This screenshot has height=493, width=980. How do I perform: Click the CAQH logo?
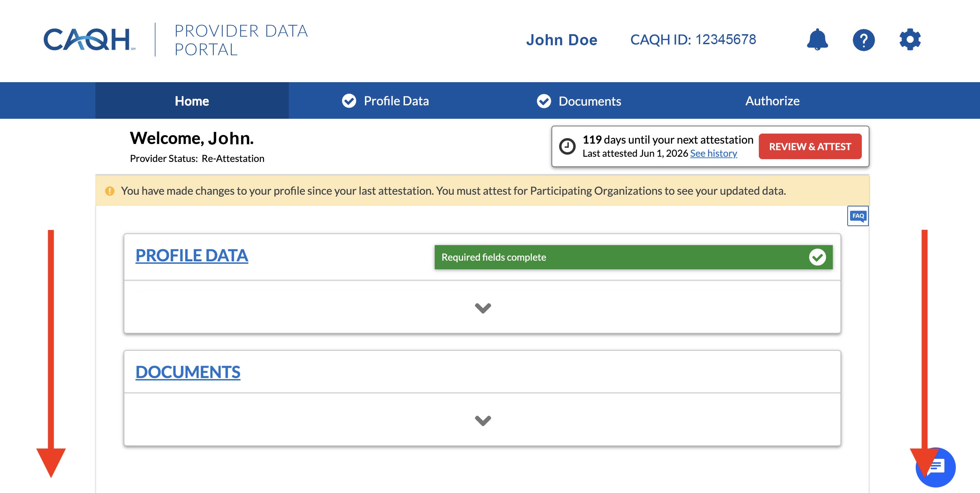pyautogui.click(x=89, y=39)
